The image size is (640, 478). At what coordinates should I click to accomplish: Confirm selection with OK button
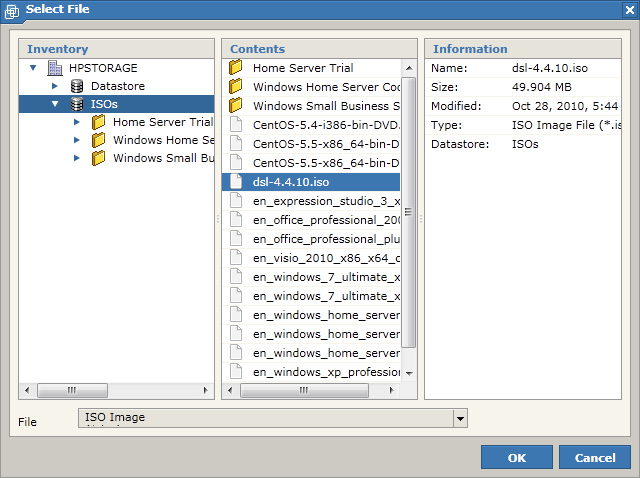(x=517, y=458)
